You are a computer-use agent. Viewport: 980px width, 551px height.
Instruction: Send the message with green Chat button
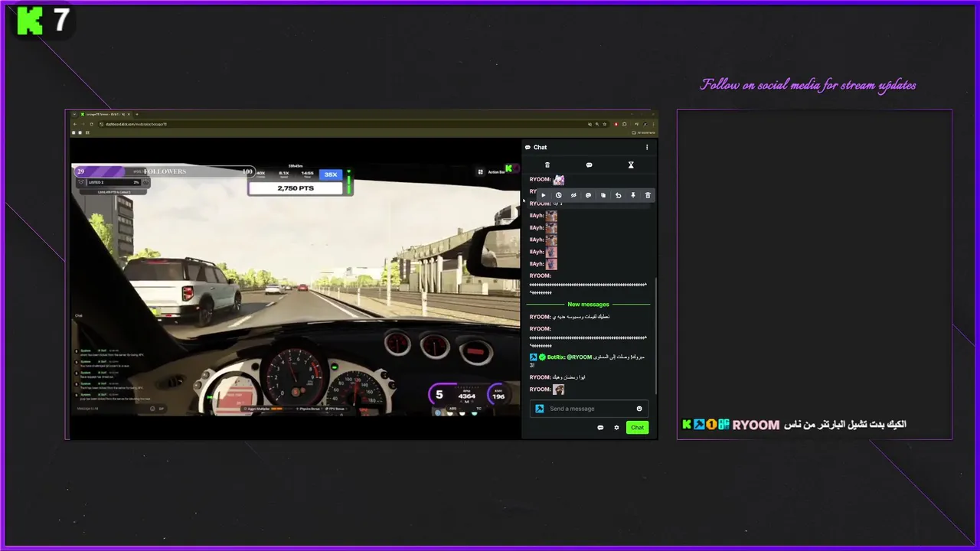(637, 428)
